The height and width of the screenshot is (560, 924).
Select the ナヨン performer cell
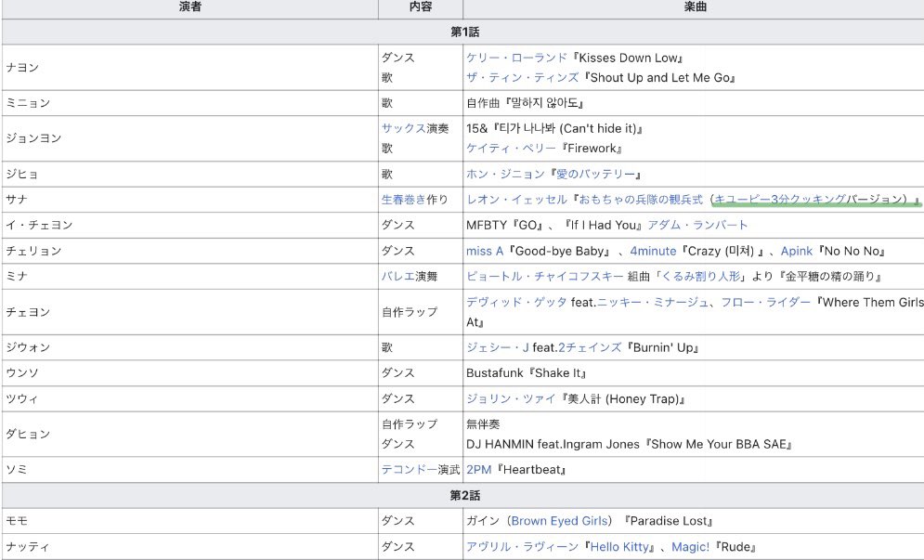pos(189,67)
